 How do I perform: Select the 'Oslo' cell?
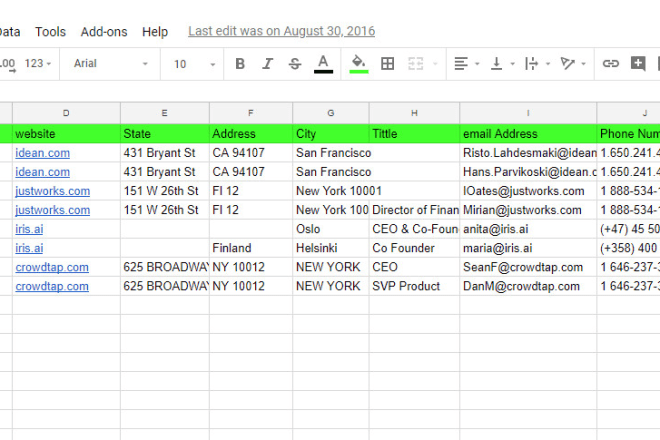[331, 229]
